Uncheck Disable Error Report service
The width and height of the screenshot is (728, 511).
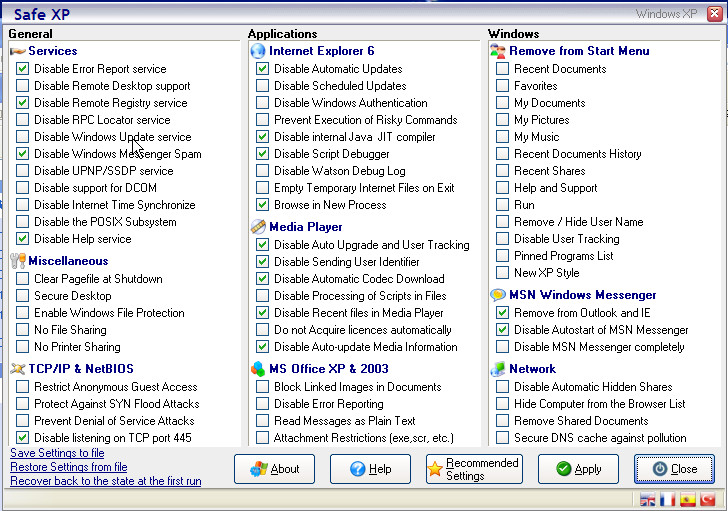22,69
